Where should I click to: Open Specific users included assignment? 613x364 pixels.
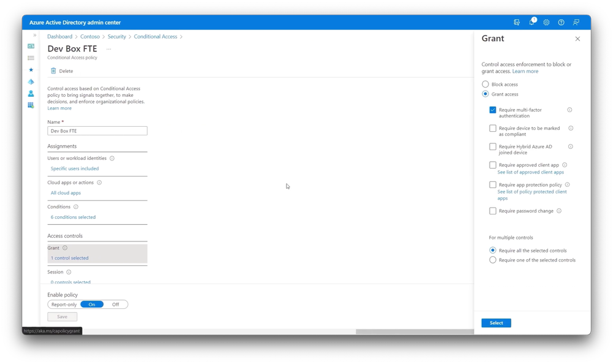point(75,169)
